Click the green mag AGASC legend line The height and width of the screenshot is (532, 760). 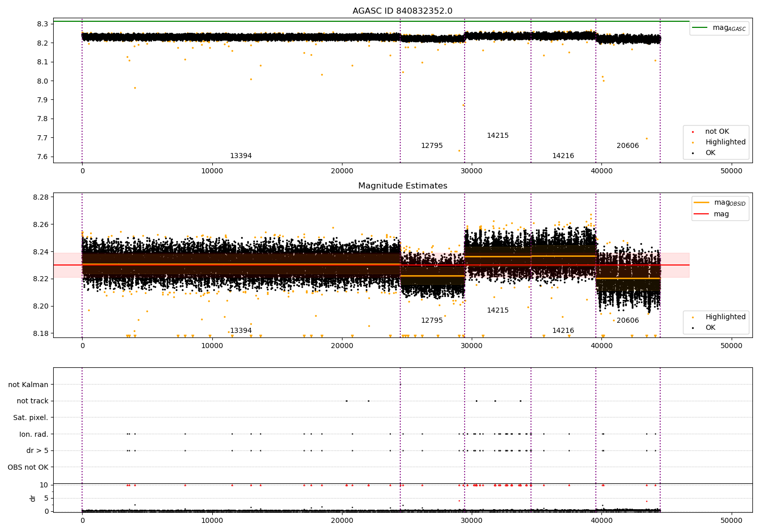tap(700, 27)
